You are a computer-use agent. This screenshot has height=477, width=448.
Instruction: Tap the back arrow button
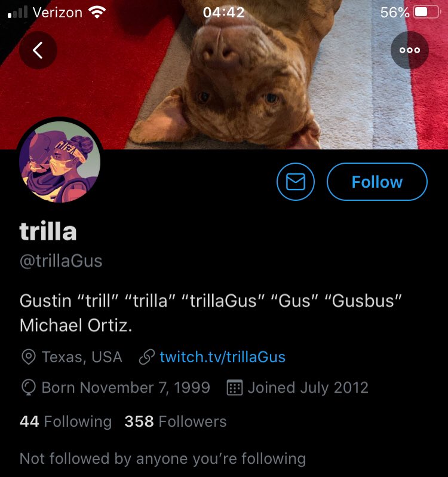click(x=38, y=50)
